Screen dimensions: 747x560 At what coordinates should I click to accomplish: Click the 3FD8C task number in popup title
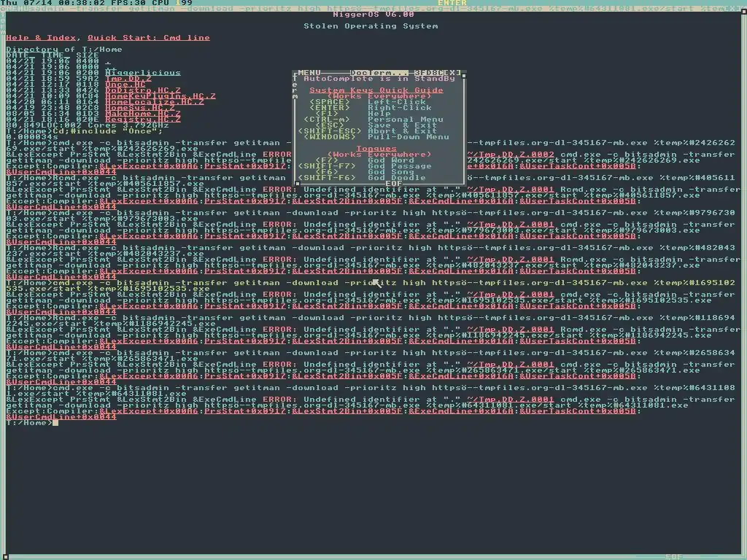(429, 73)
